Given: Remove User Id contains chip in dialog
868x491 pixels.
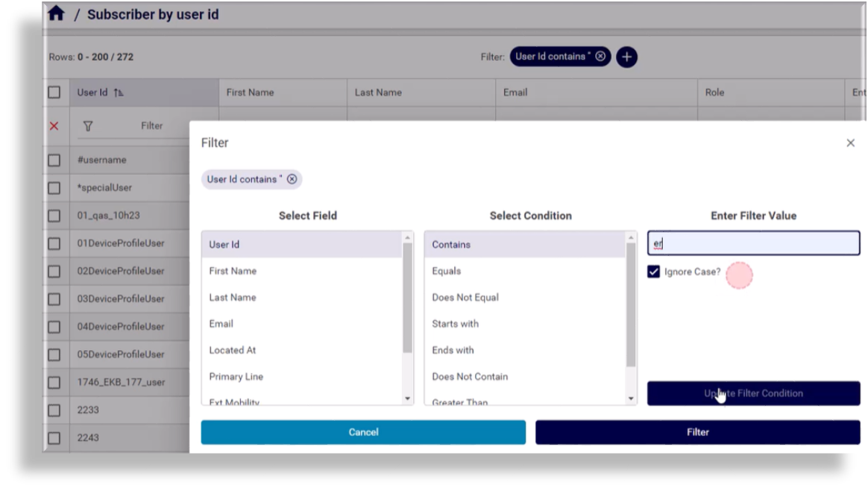Looking at the screenshot, I should click(292, 179).
